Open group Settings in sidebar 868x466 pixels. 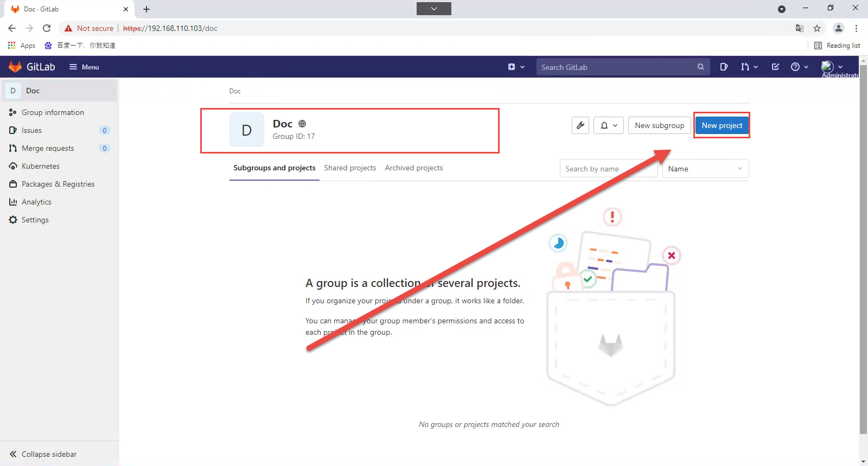60,220
